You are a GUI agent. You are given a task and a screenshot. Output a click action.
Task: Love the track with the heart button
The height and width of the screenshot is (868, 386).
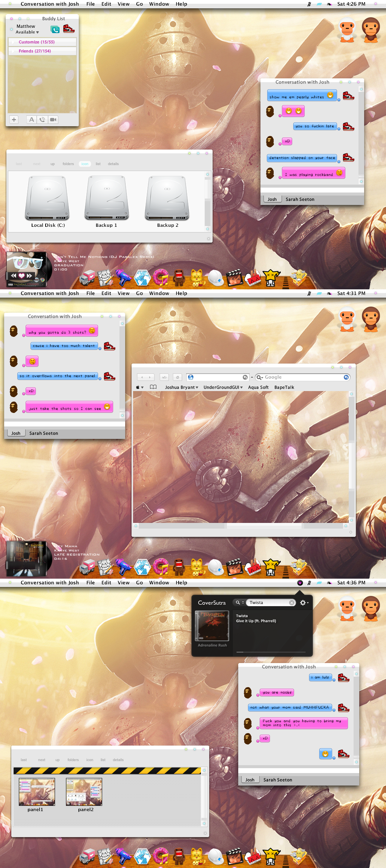[21, 276]
